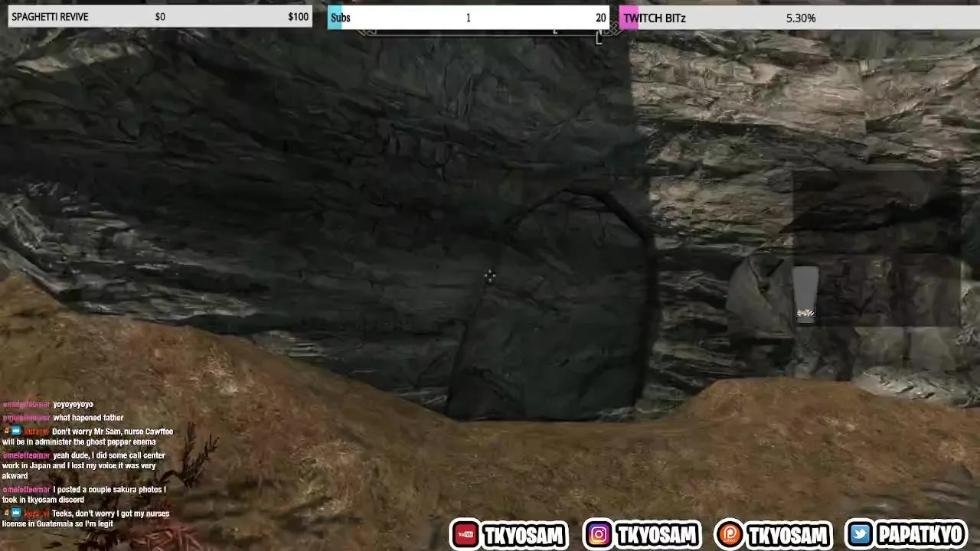Click the PAPATKYO Twitter handle
Viewport: 980px width, 551px height.
pos(920,534)
